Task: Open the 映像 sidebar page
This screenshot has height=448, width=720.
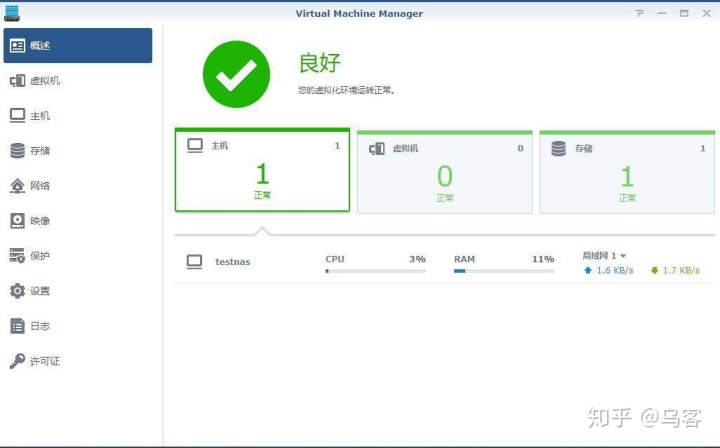Action: 78,221
